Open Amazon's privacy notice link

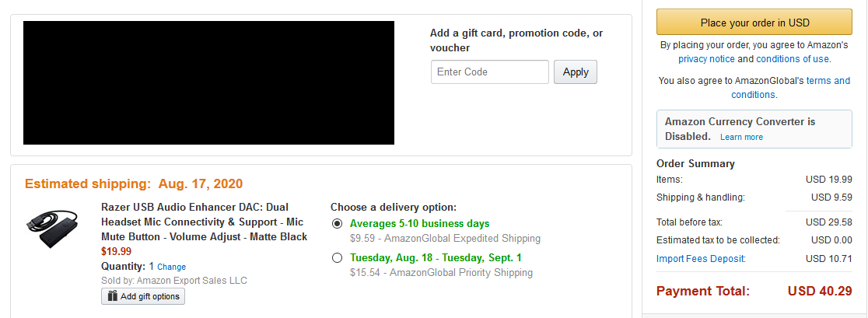tap(706, 58)
